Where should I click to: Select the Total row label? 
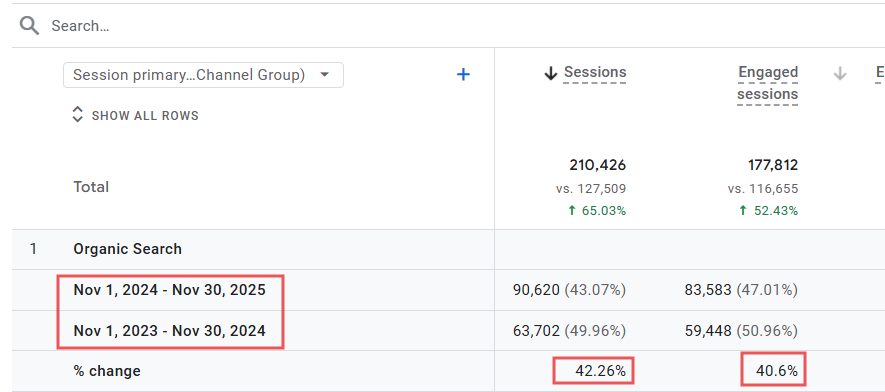click(91, 187)
